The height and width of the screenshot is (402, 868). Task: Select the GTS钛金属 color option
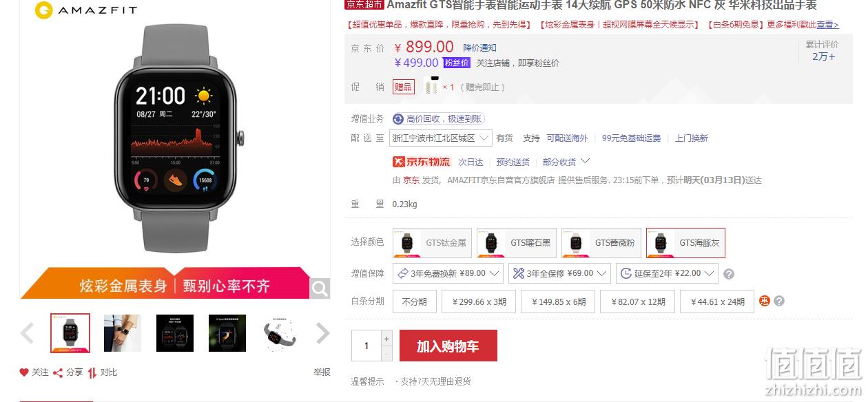[432, 243]
